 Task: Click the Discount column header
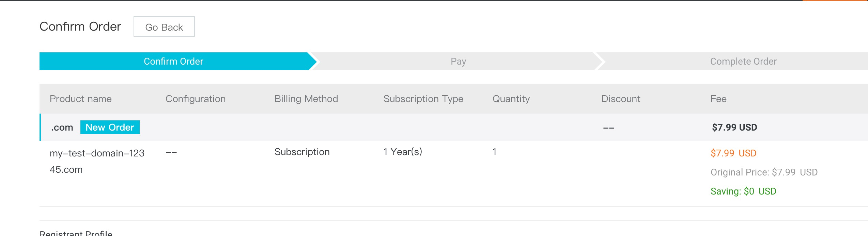621,99
